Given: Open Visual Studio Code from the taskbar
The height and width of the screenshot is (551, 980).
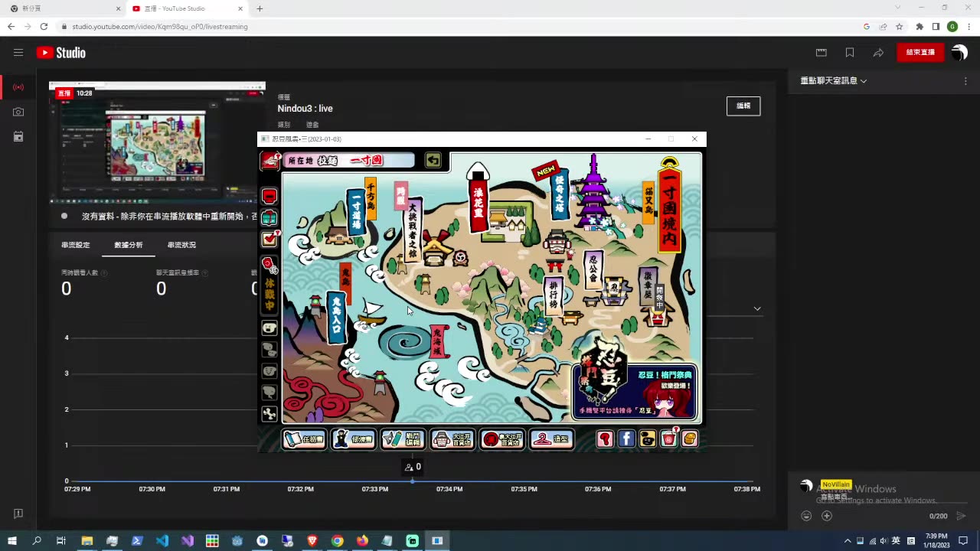Looking at the screenshot, I should 162,541.
